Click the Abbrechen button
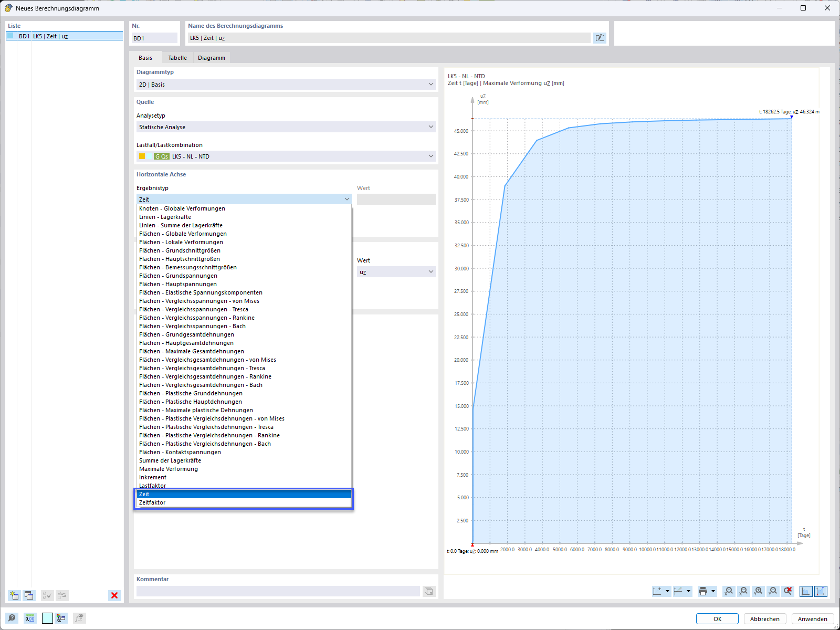Screen dimensions: 840x630 (765, 619)
